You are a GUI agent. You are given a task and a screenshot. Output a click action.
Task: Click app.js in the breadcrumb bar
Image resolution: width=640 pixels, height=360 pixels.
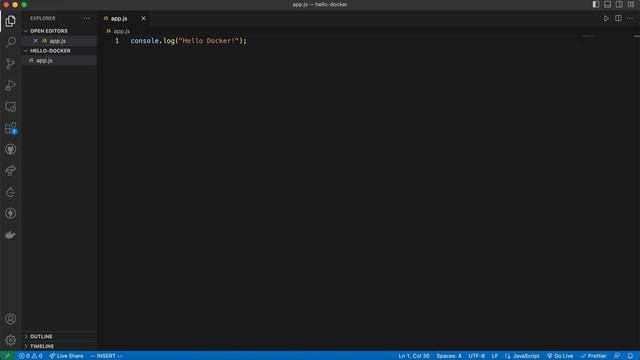pyautogui.click(x=121, y=31)
